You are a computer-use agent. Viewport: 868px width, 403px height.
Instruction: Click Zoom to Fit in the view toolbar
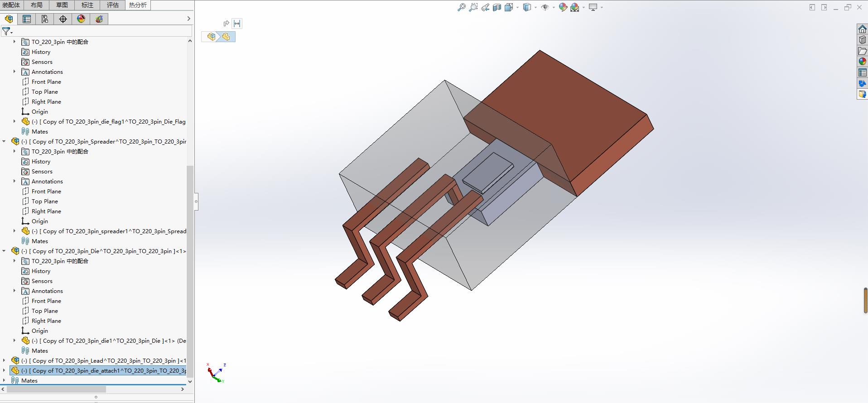click(461, 7)
